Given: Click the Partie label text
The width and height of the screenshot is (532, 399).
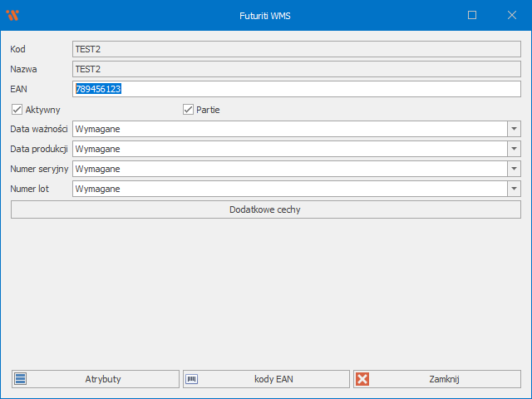Looking at the screenshot, I should point(208,110).
